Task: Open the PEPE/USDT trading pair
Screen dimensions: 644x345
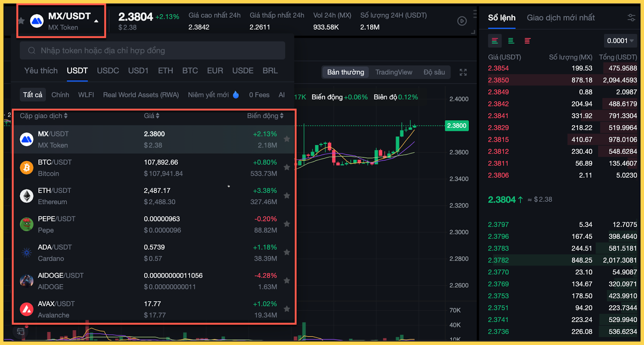Action: pos(154,224)
